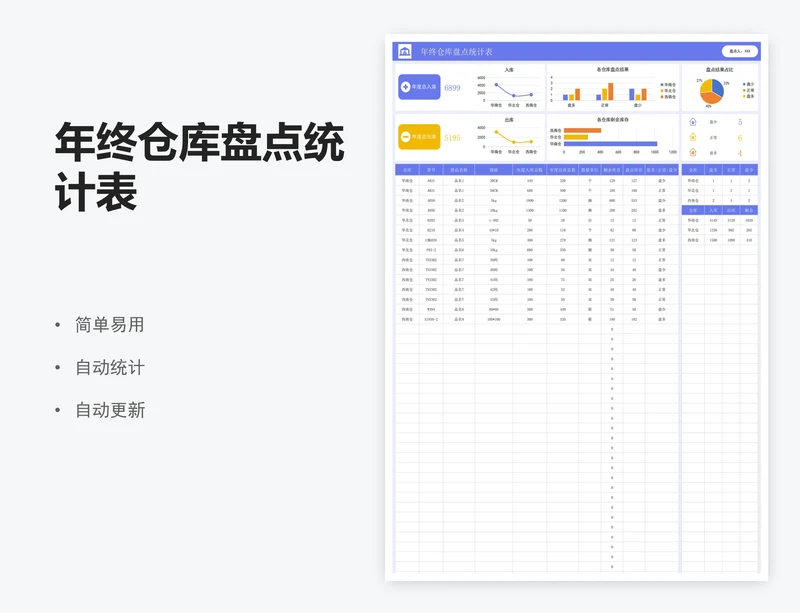This screenshot has width=800, height=613.
Task: Click the W394 item code cell
Action: [x=431, y=309]
